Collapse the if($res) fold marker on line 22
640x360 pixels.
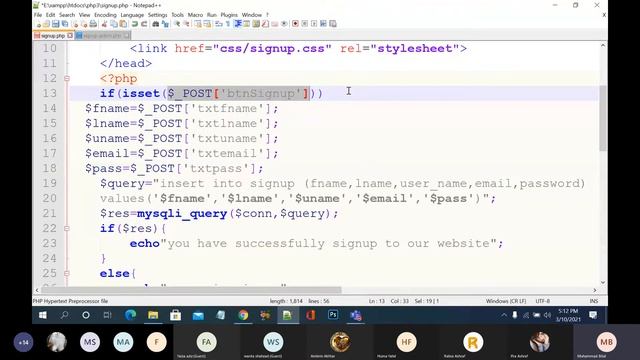click(x=67, y=228)
